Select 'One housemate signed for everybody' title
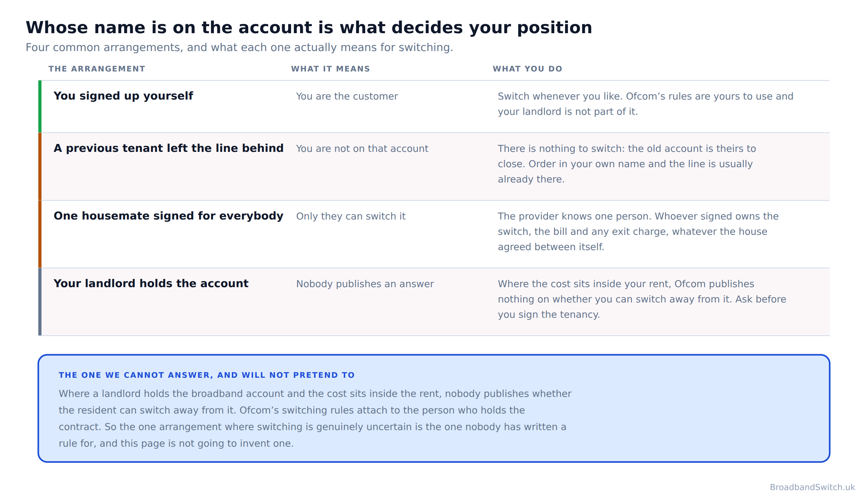The image size is (868, 499). (168, 216)
